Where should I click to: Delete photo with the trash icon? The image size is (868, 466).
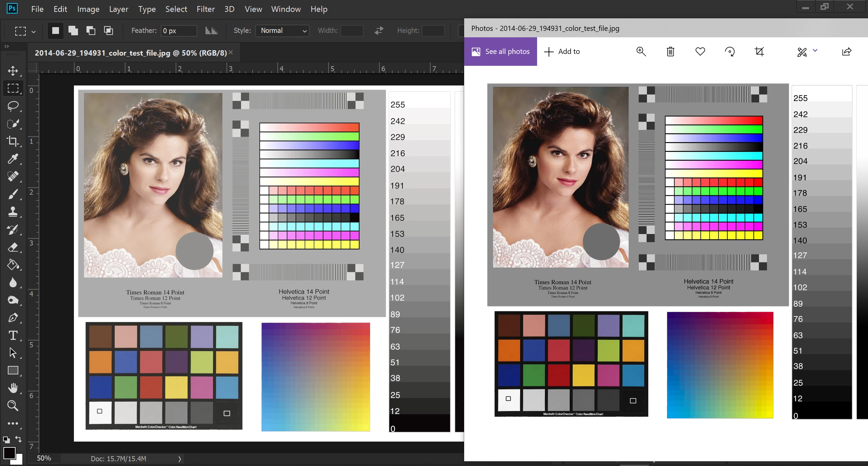point(670,52)
